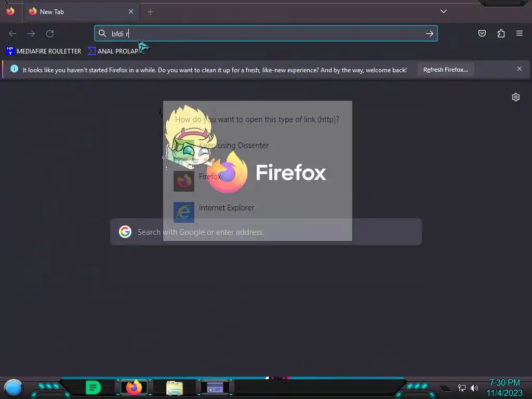Viewport: 532px width, 399px height.
Task: Click the URL bar containing bfdi
Action: [266, 33]
